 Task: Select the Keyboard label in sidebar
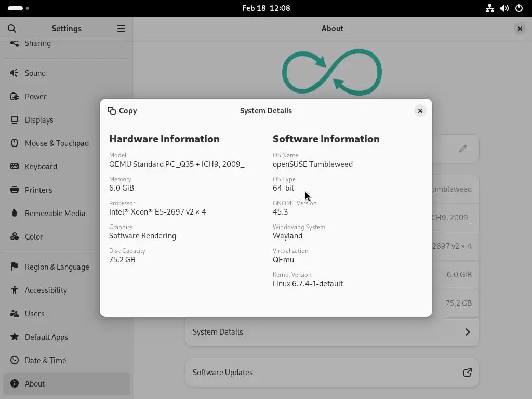pyautogui.click(x=41, y=167)
